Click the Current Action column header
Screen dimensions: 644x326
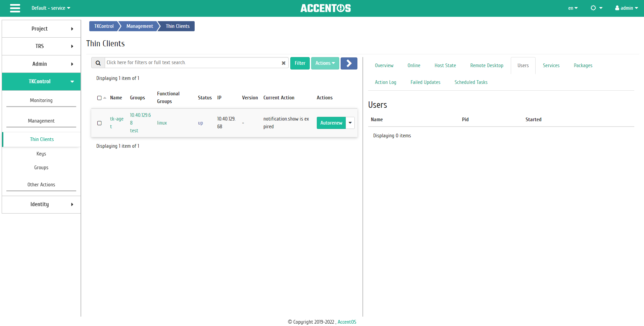pyautogui.click(x=279, y=98)
